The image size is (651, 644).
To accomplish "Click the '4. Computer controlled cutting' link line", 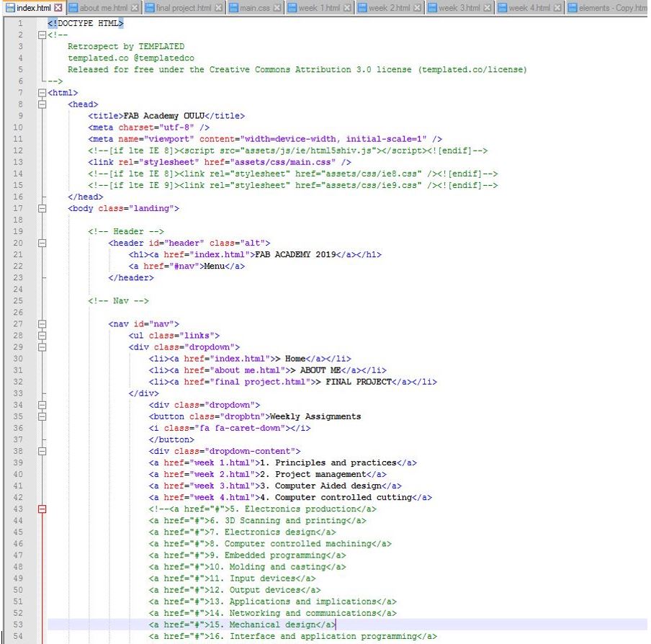I will coord(291,498).
